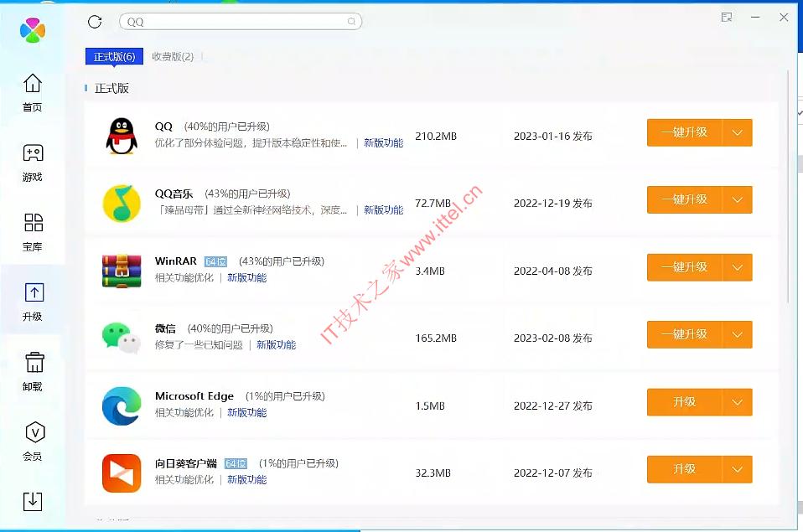Image resolution: width=803 pixels, height=532 pixels.
Task: Click 一键升级 for 微信
Action: coord(685,334)
